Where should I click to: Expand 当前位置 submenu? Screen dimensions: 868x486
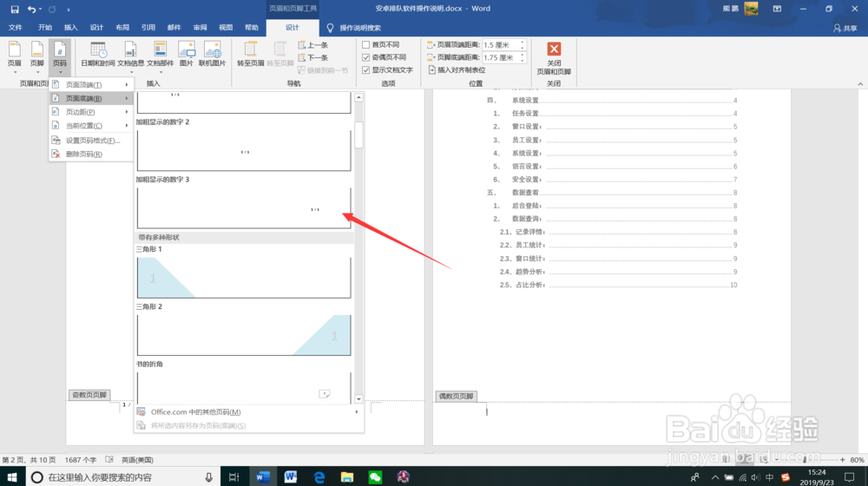(91, 126)
